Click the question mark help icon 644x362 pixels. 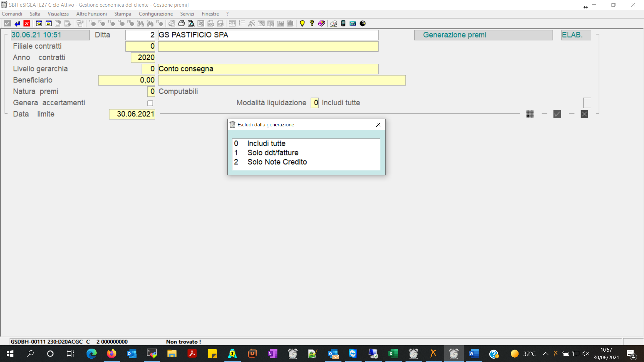(312, 23)
